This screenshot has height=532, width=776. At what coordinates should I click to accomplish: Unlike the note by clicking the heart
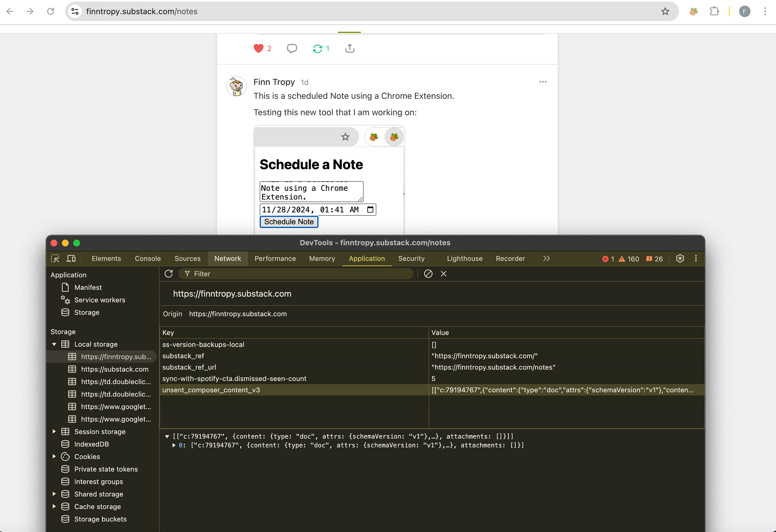(258, 48)
